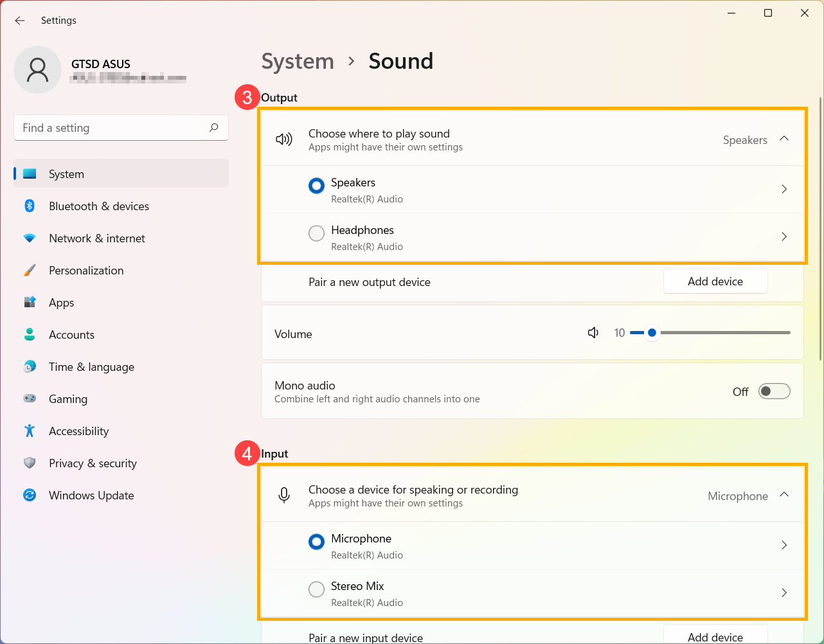Click the Bluetooth & devices icon

30,206
